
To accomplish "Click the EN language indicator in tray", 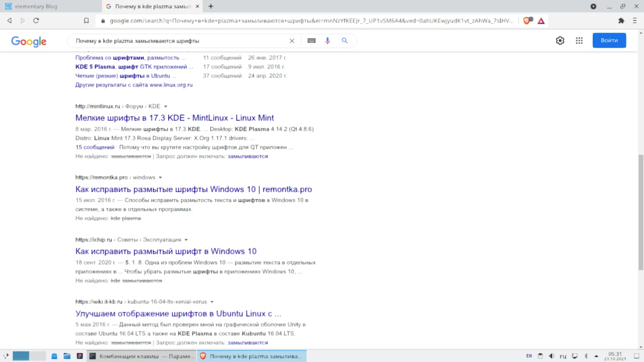I will pyautogui.click(x=529, y=356).
